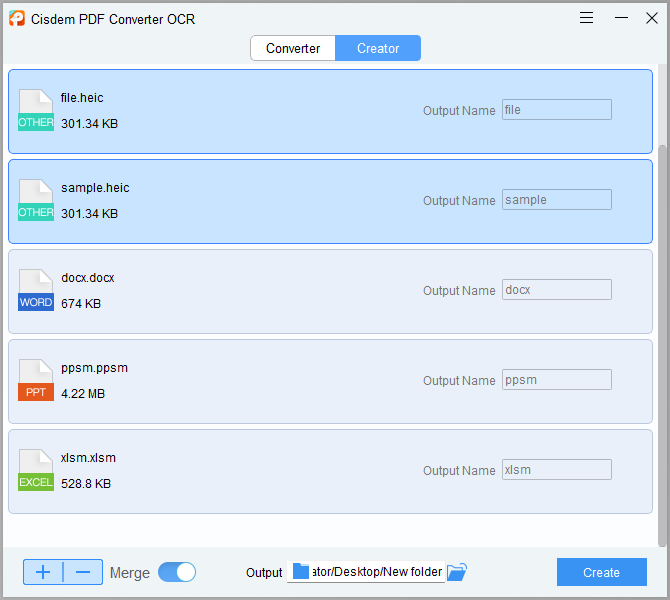Click the Merge label
This screenshot has width=670, height=600.
[x=130, y=573]
